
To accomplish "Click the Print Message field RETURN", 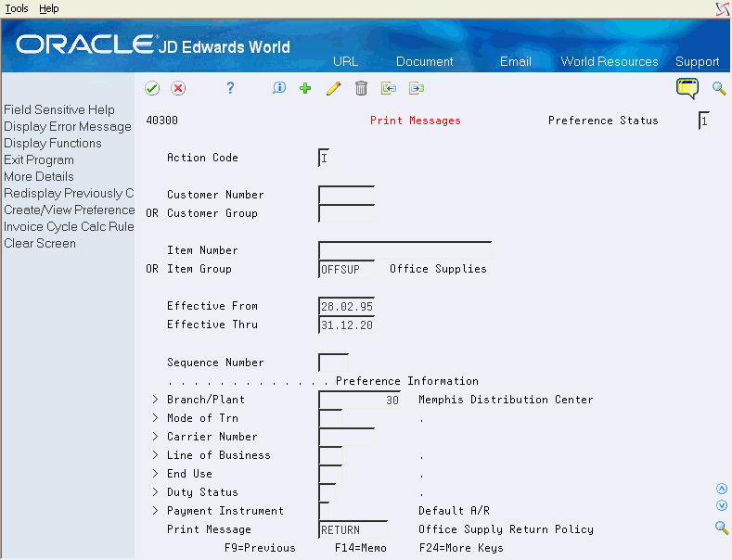I will pyautogui.click(x=353, y=529).
